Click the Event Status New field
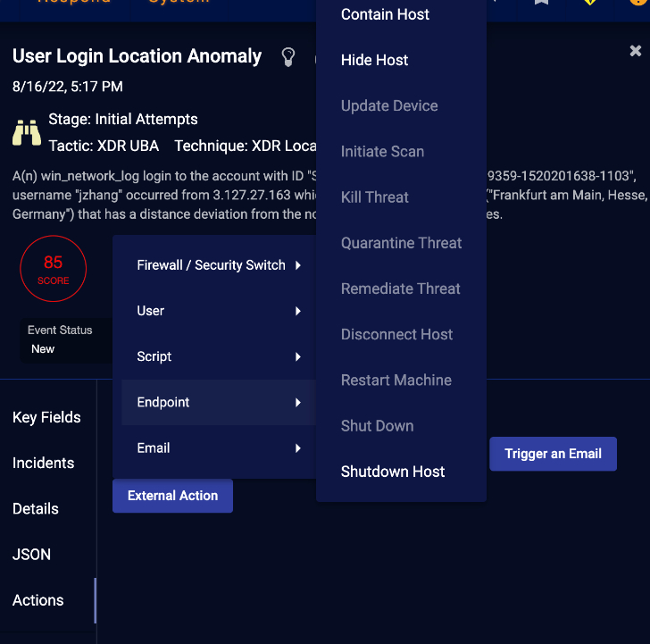The width and height of the screenshot is (650, 644). click(x=59, y=339)
